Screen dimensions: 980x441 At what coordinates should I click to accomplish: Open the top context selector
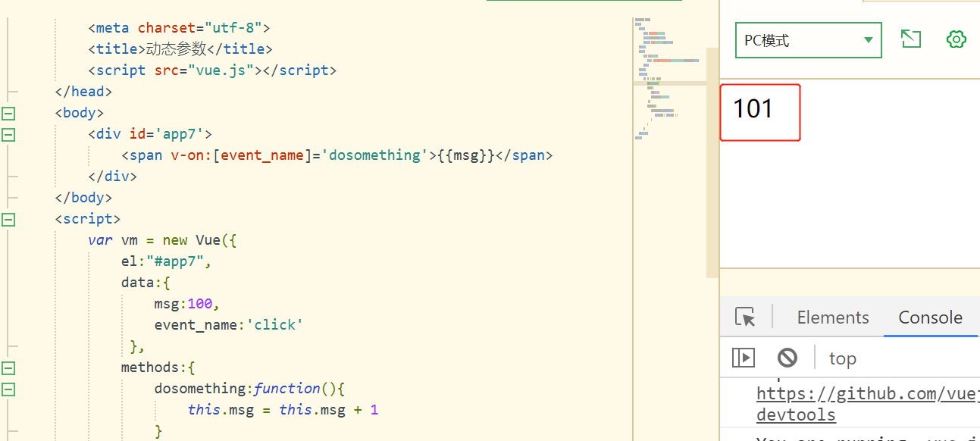click(x=842, y=358)
